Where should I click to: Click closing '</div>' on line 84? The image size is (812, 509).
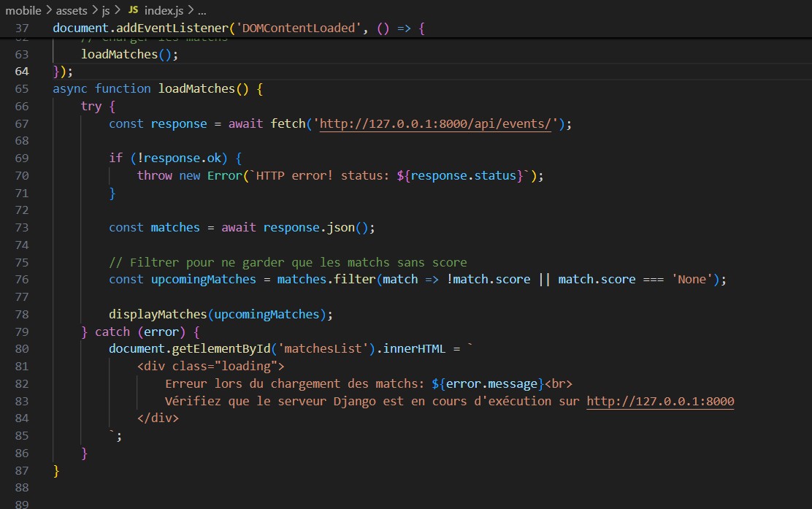tap(158, 418)
